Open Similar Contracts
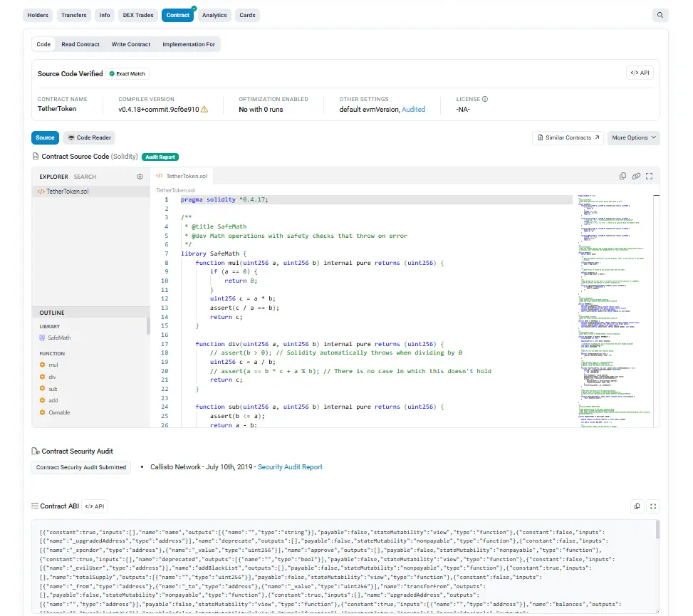Screen dimensions: 693x616 pos(568,137)
